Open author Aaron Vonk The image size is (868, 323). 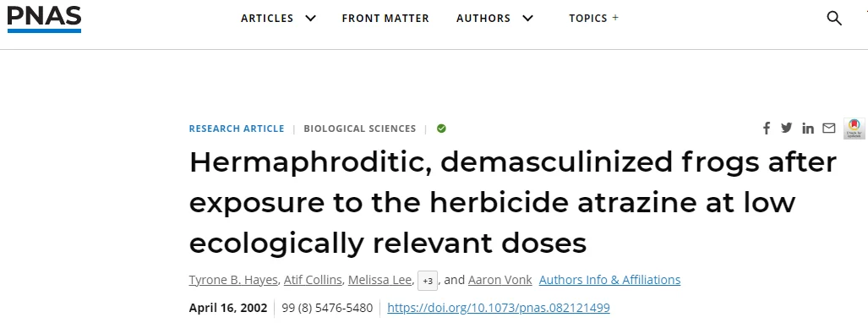pos(500,280)
